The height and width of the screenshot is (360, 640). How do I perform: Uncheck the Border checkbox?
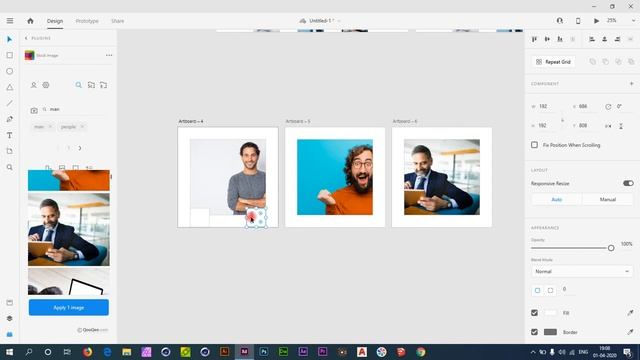[534, 332]
